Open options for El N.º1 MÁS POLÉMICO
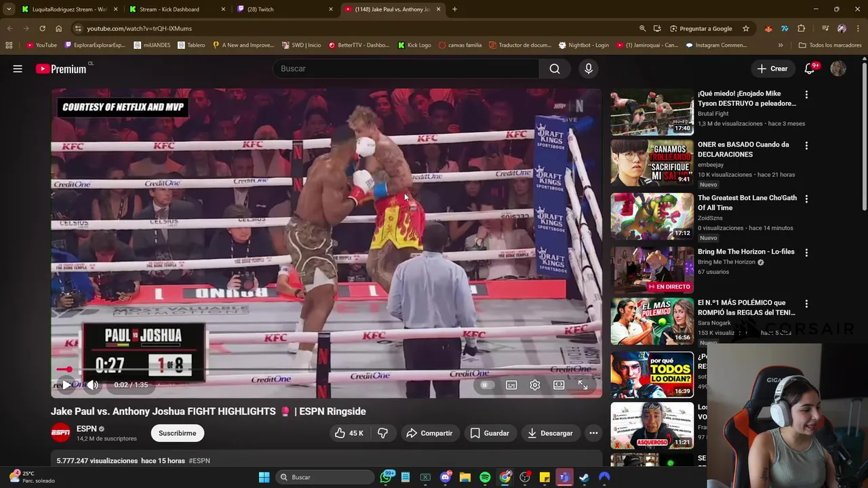The image size is (868, 488). click(806, 304)
